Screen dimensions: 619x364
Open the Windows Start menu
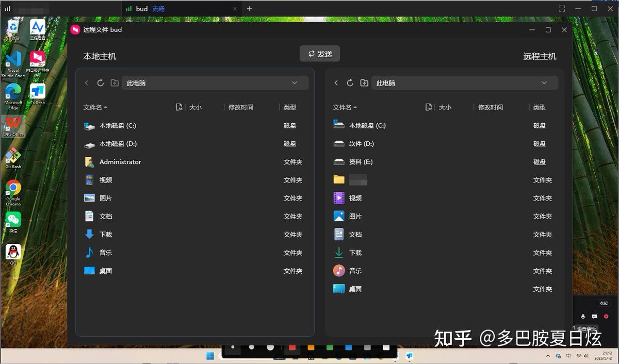point(210,356)
